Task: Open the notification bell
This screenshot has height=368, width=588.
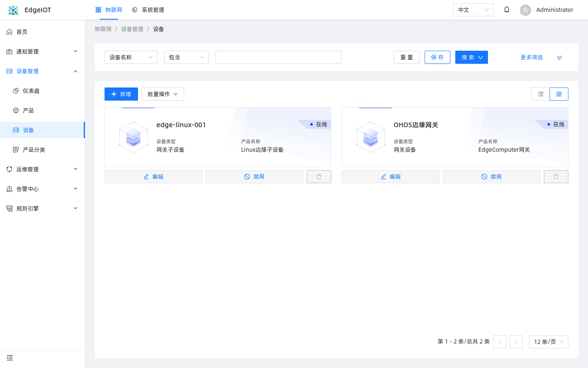Action: pyautogui.click(x=507, y=10)
